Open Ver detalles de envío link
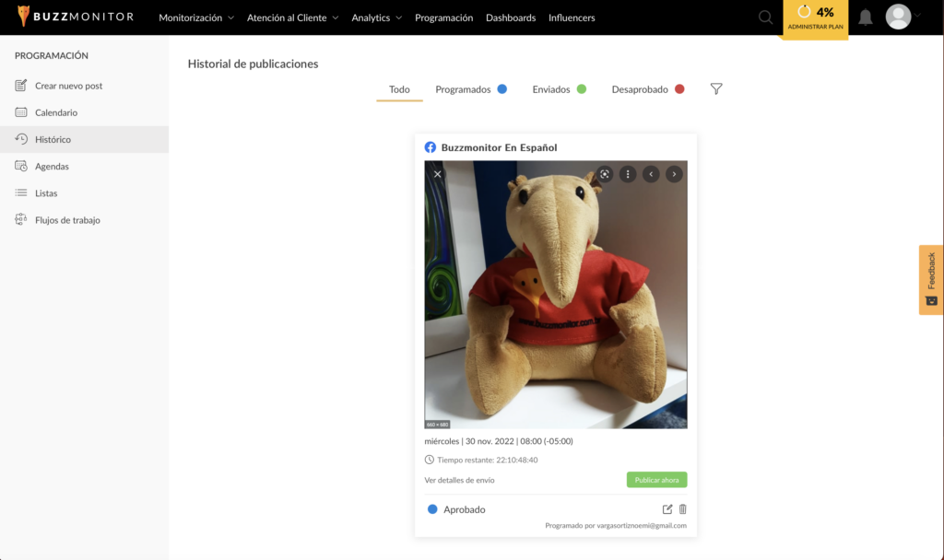944x560 pixels. 459,480
